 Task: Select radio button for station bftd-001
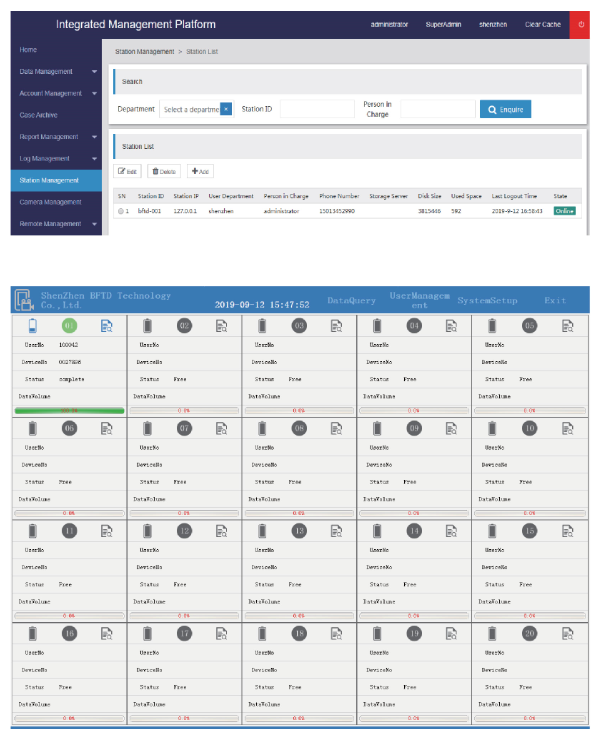click(x=121, y=211)
